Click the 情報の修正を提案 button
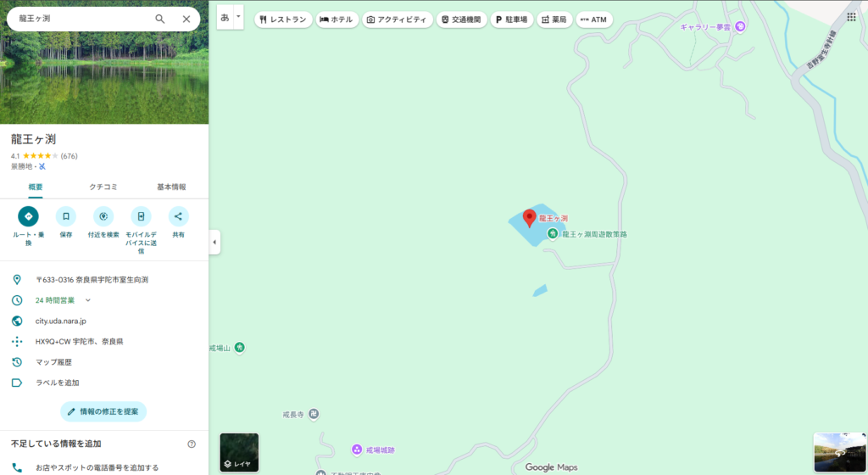868x475 pixels. (x=103, y=411)
